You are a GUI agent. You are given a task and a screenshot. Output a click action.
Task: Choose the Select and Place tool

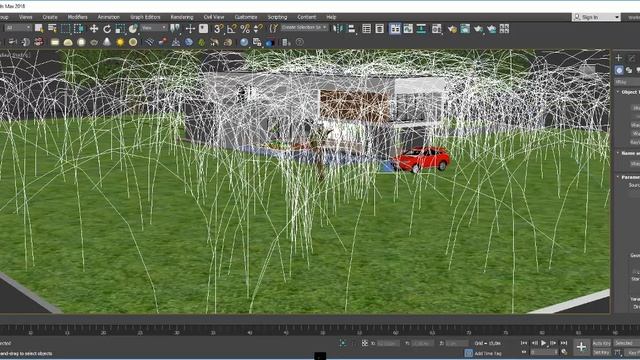pos(133,29)
